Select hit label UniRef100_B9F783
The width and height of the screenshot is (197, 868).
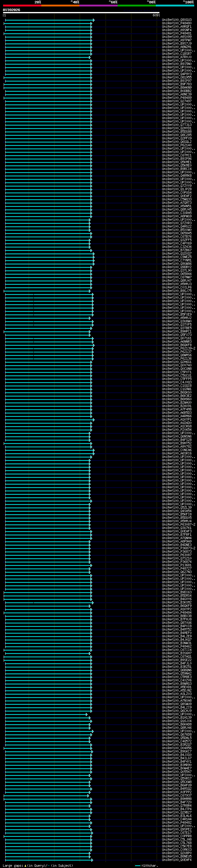[177, 85]
